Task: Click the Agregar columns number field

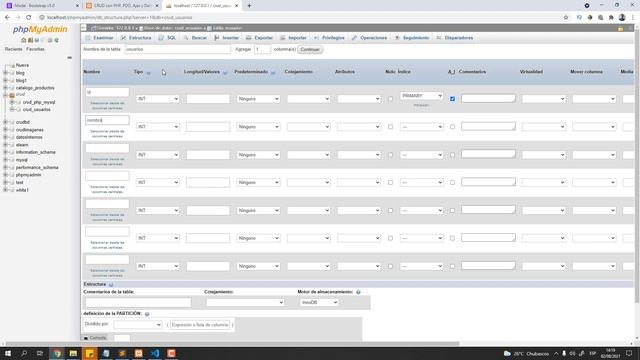Action: coord(262,49)
